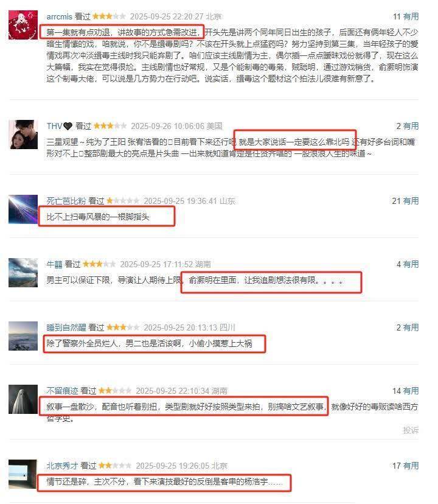Screen dimensions: 438x504
Task: Open 不留痕迹 ghost avatar
Action: [23, 399]
